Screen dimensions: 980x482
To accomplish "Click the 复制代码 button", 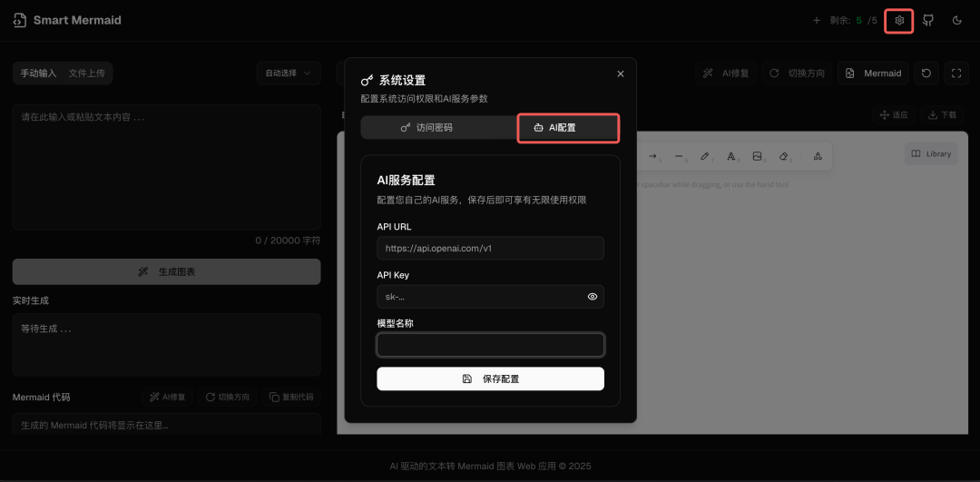I will pos(292,397).
